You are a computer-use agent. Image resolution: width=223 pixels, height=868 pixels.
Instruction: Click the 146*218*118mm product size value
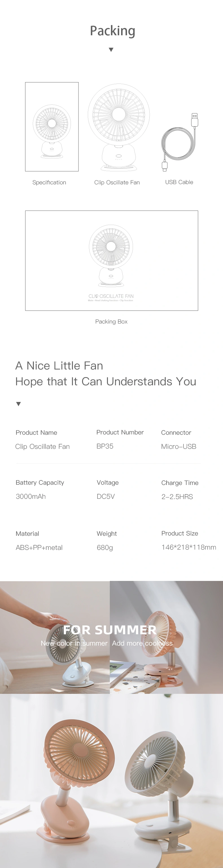(189, 547)
